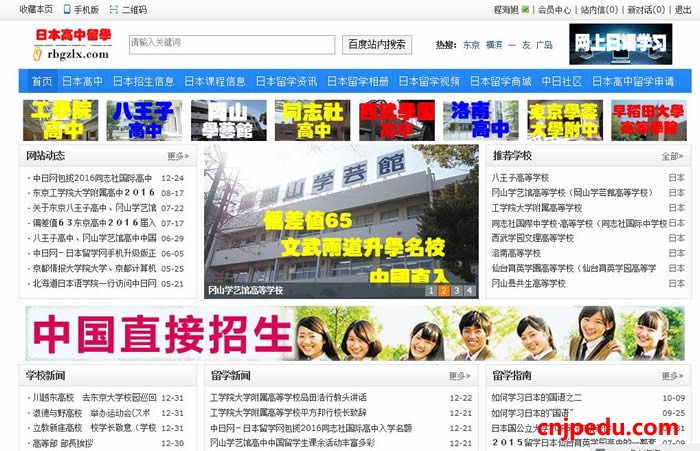The height and width of the screenshot is (451, 700).
Task: Open the 冈山学芸馆 thumbnail
Action: [229, 121]
